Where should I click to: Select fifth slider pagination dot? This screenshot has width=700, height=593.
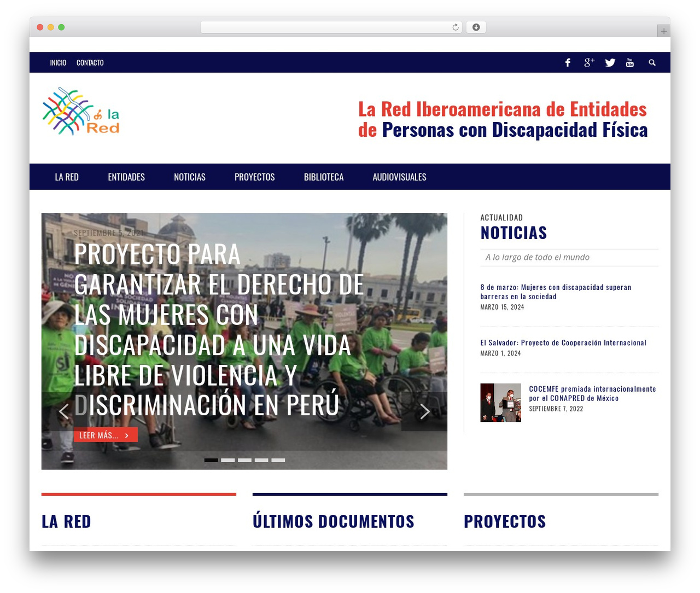coord(278,460)
